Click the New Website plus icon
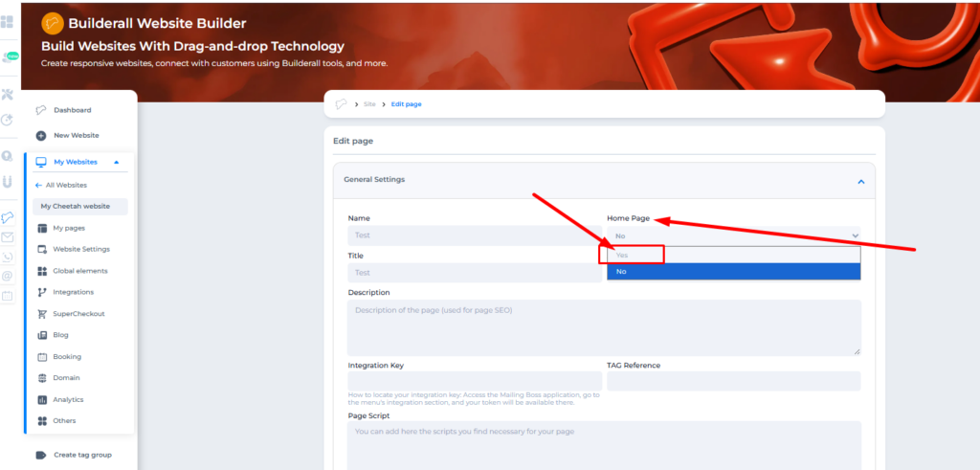This screenshot has height=470, width=980. 41,136
